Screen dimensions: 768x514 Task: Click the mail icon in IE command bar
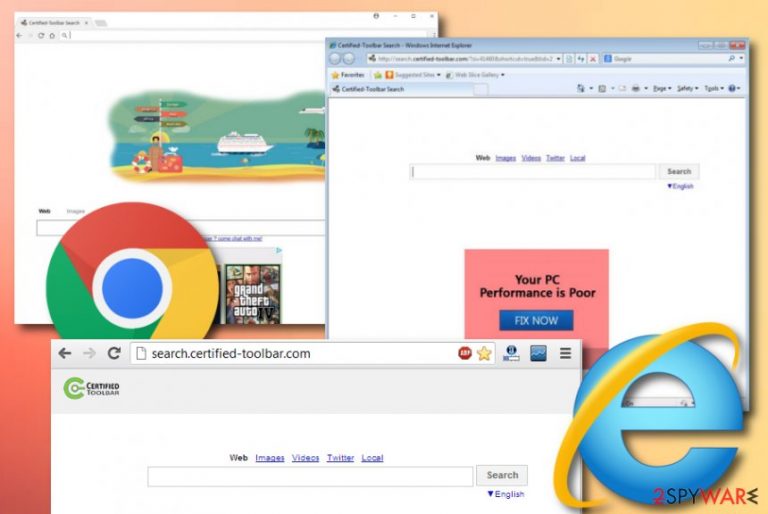tap(622, 88)
